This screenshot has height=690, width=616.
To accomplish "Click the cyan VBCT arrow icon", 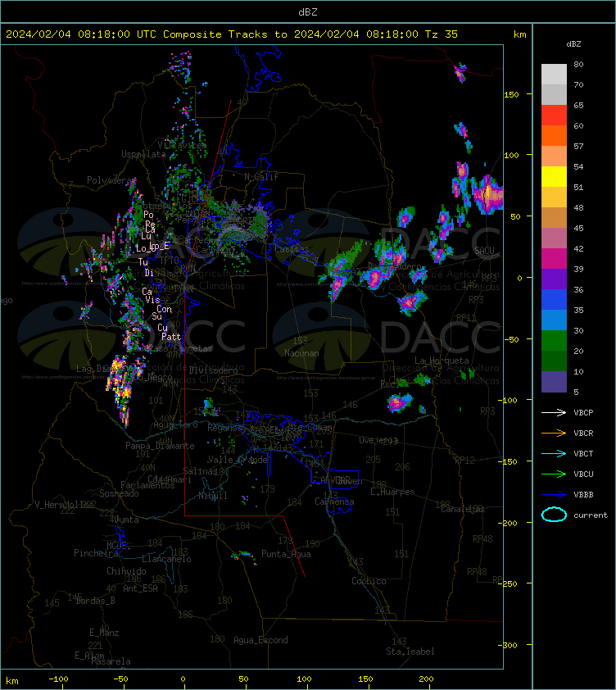I will coord(554,453).
